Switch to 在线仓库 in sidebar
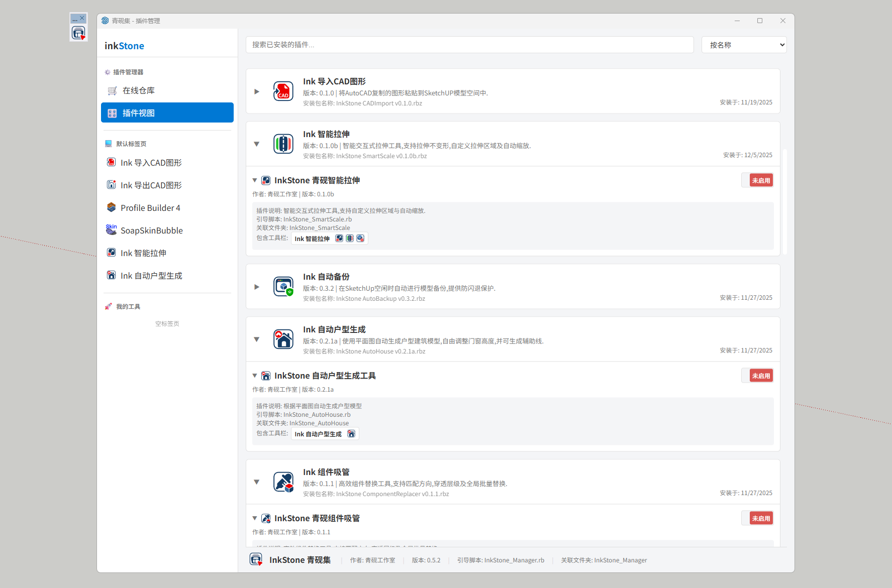The image size is (892, 588). (x=139, y=91)
